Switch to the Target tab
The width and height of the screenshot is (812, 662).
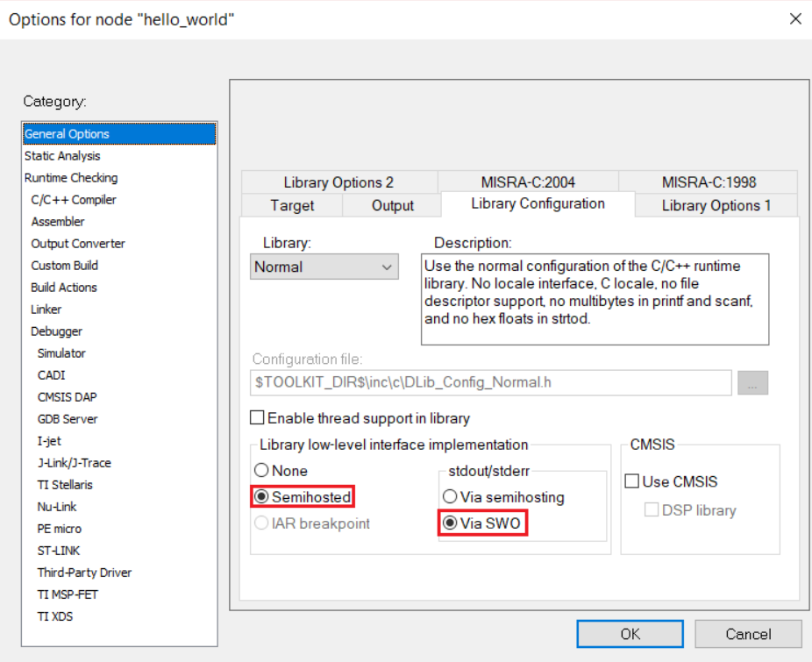click(x=292, y=205)
